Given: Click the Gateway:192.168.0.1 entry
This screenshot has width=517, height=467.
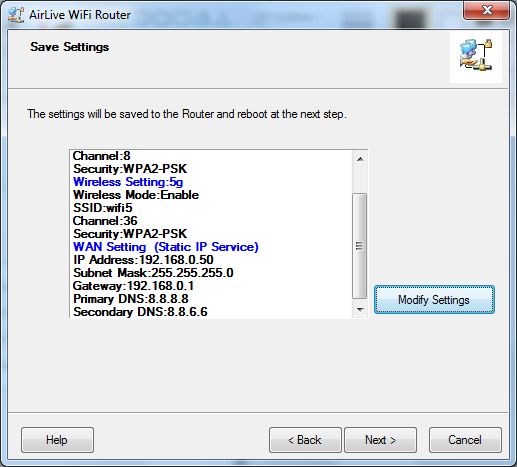Looking at the screenshot, I should [133, 286].
